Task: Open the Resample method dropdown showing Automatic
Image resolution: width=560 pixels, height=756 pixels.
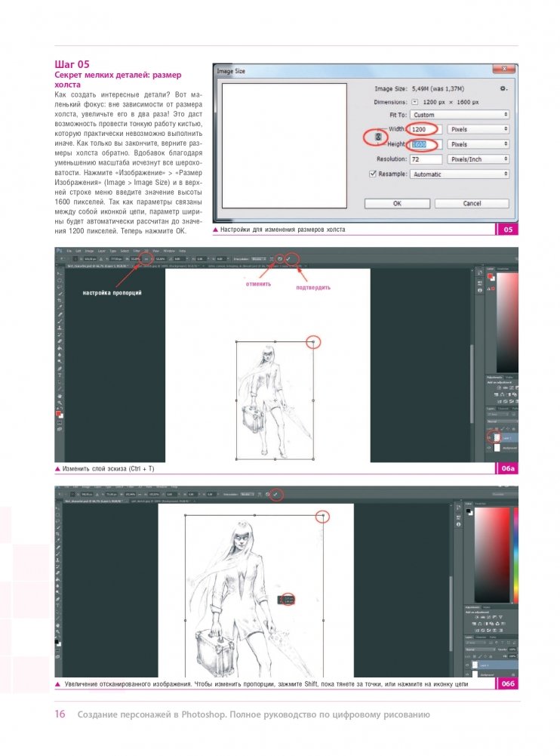Action: click(x=459, y=174)
